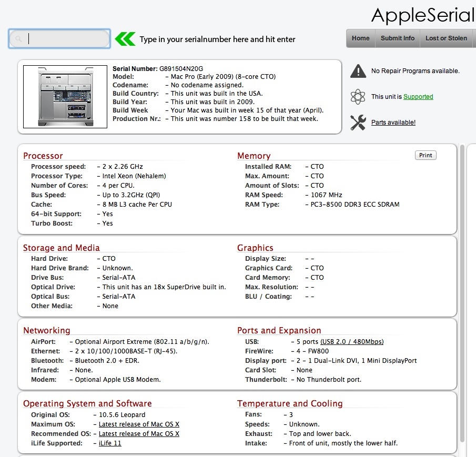
Task: Open Maximum OS latest release link
Action: tap(139, 424)
